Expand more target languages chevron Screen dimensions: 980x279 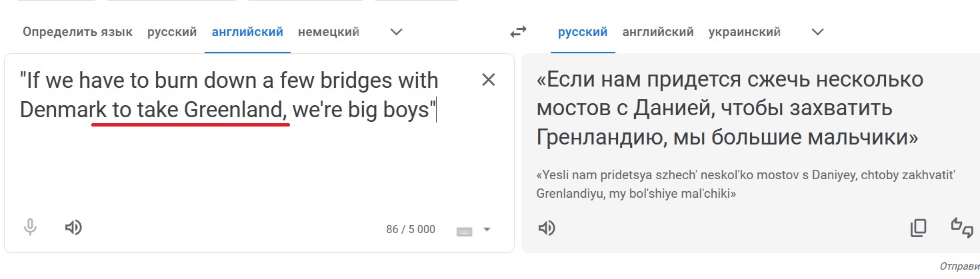click(817, 31)
